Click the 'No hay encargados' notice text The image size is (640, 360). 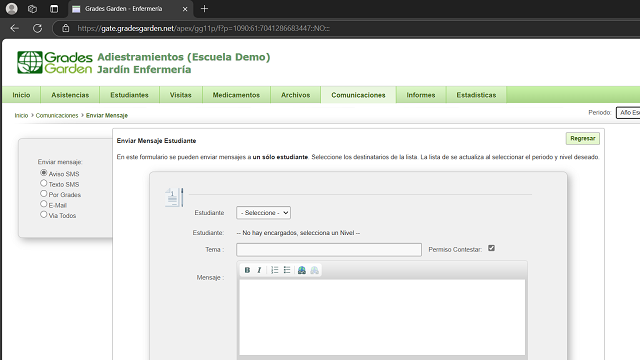coord(298,233)
